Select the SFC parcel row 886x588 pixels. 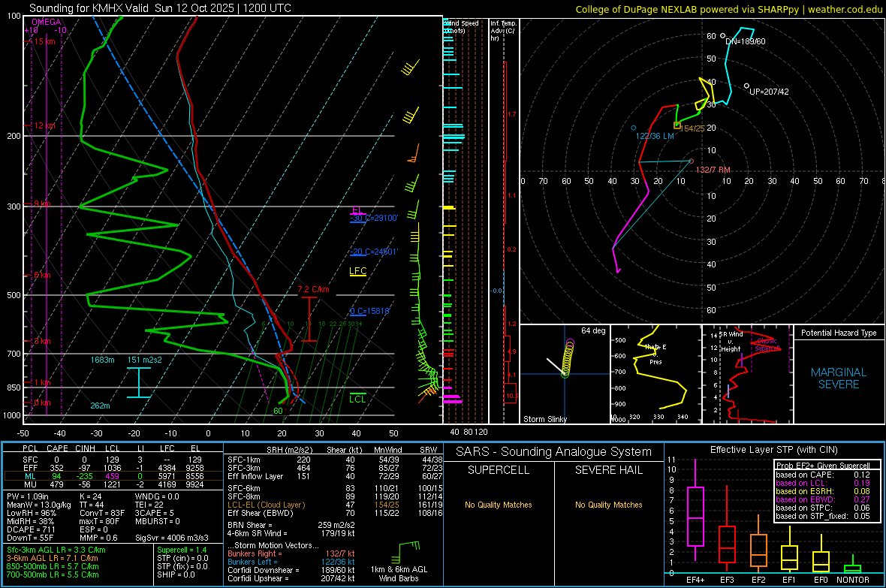pyautogui.click(x=113, y=460)
